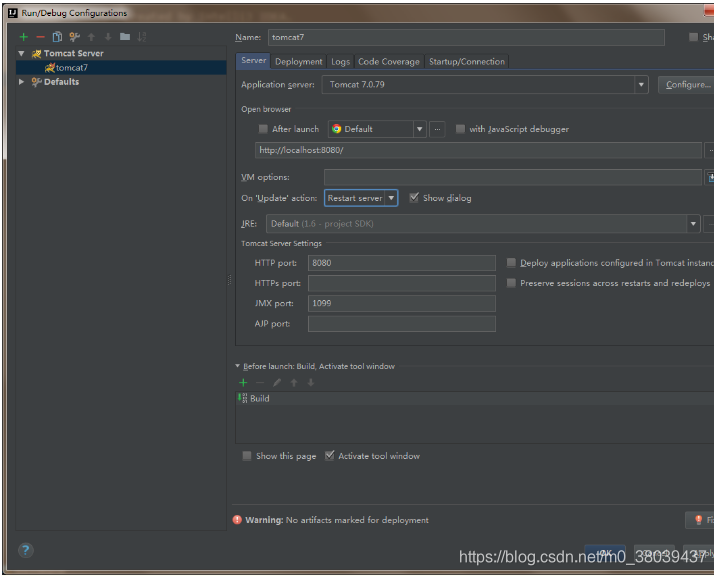Viewport: 717px width, 576px height.
Task: Click the Configure... button
Action: tap(687, 85)
